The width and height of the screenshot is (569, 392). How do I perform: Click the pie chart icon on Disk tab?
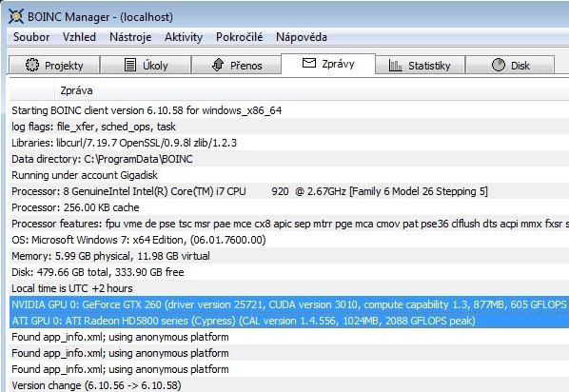click(x=499, y=65)
